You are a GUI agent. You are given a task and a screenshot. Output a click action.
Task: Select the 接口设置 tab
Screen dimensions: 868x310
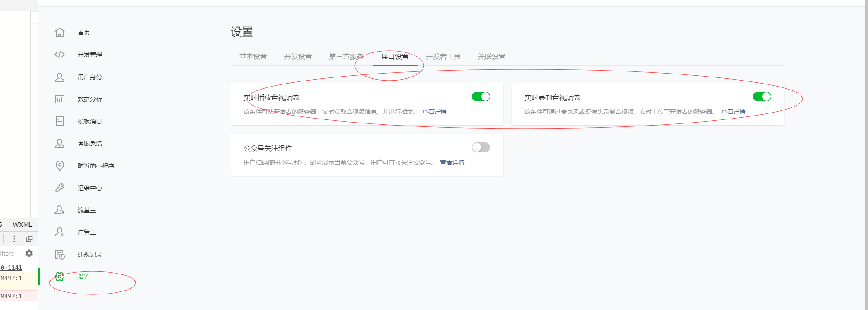395,57
